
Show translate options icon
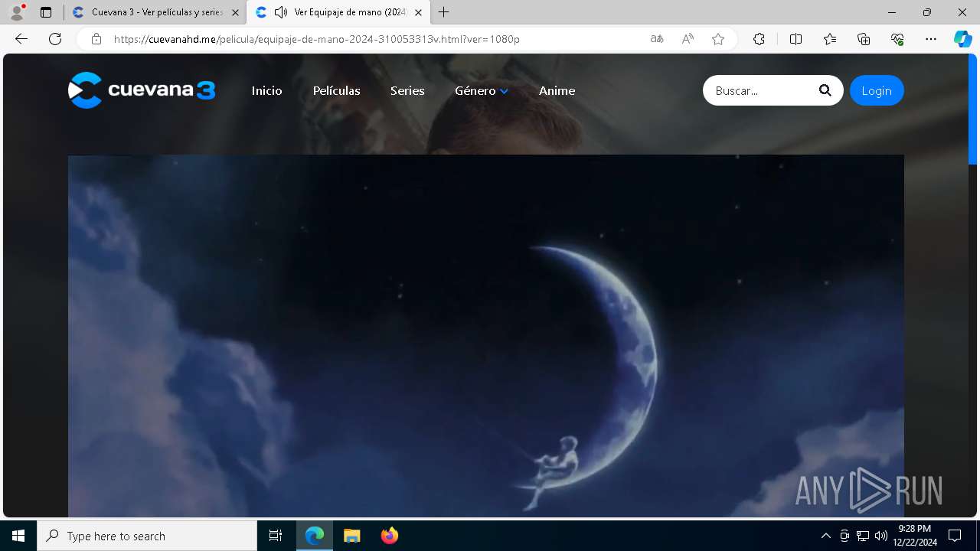click(x=657, y=39)
